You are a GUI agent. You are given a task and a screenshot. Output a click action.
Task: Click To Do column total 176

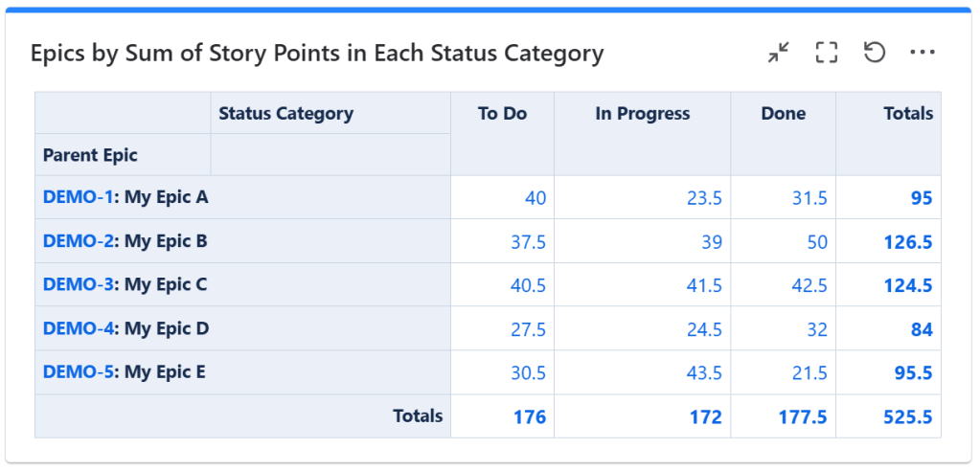pos(529,416)
